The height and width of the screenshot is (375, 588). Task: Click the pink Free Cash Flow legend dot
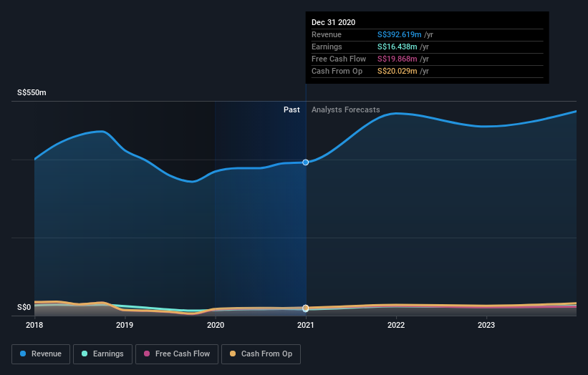click(147, 354)
